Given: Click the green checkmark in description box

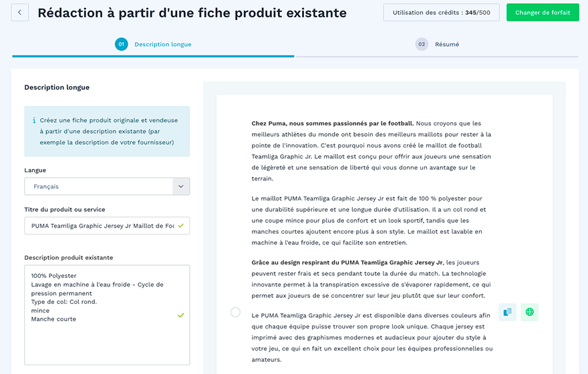Looking at the screenshot, I should [x=181, y=315].
